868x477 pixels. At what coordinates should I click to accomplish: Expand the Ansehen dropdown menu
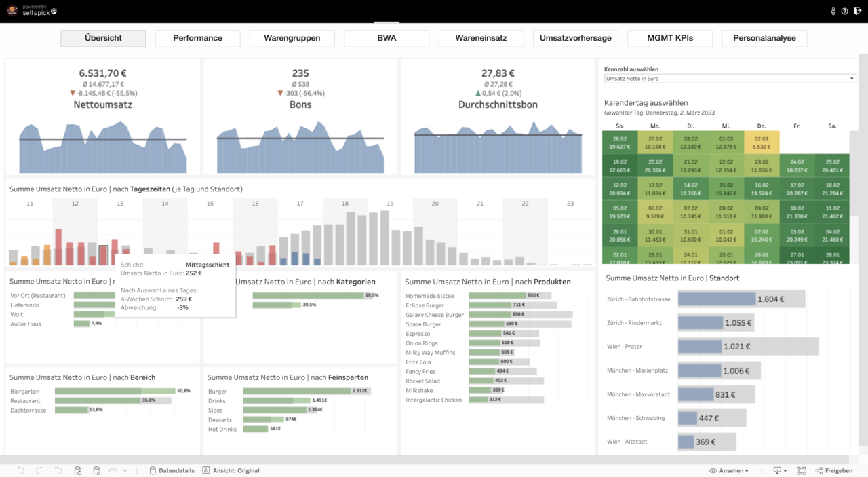(729, 470)
